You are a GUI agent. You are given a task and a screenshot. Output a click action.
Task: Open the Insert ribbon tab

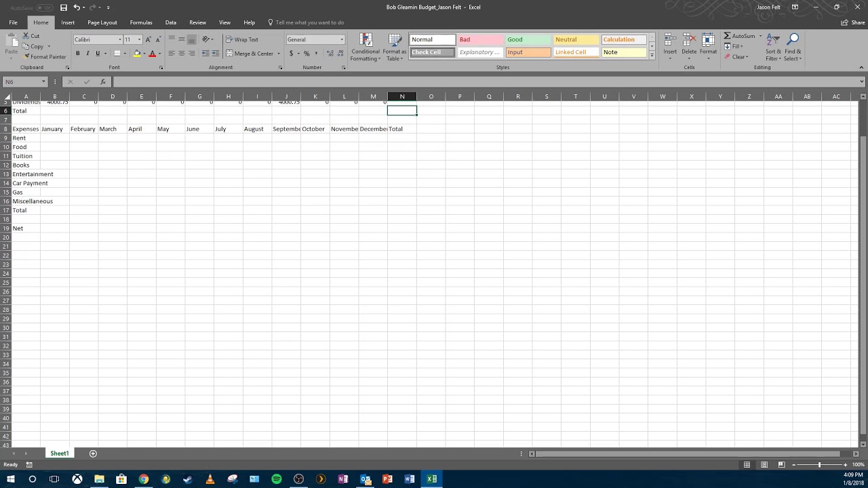pyautogui.click(x=68, y=22)
